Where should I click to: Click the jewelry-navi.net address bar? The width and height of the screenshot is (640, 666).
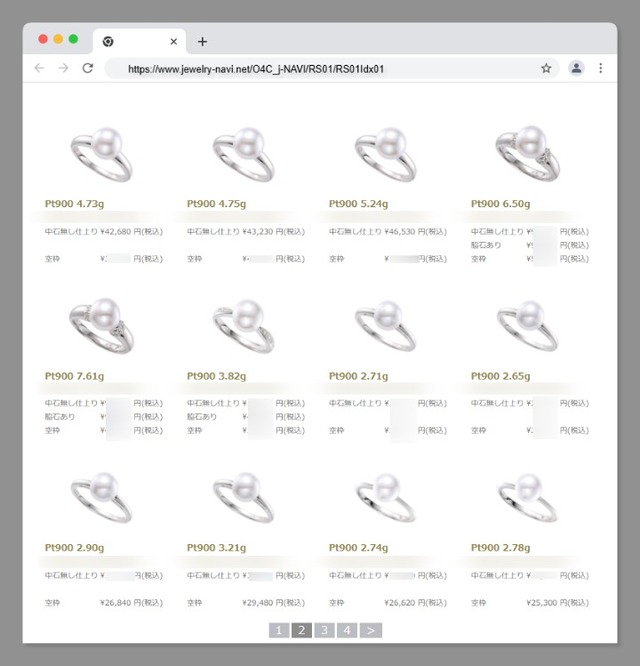[x=331, y=68]
